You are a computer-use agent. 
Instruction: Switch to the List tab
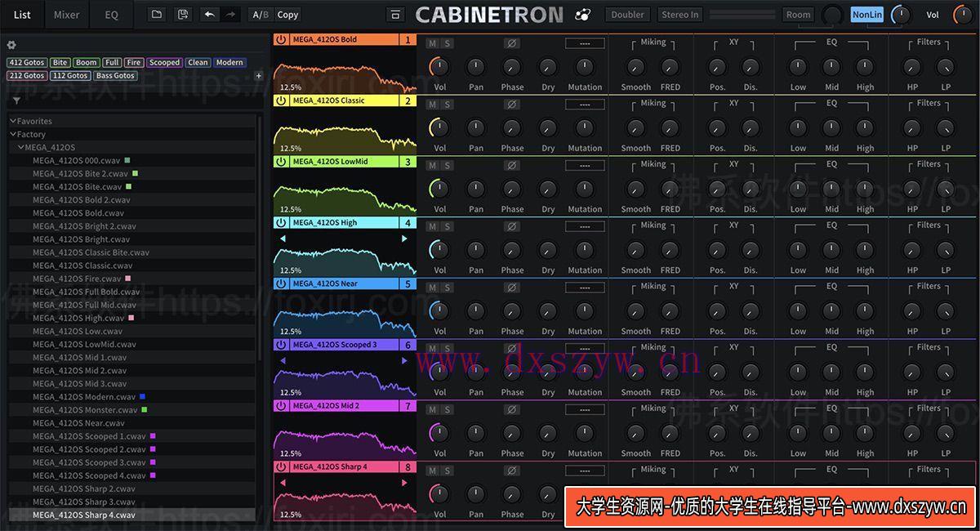pos(22,15)
